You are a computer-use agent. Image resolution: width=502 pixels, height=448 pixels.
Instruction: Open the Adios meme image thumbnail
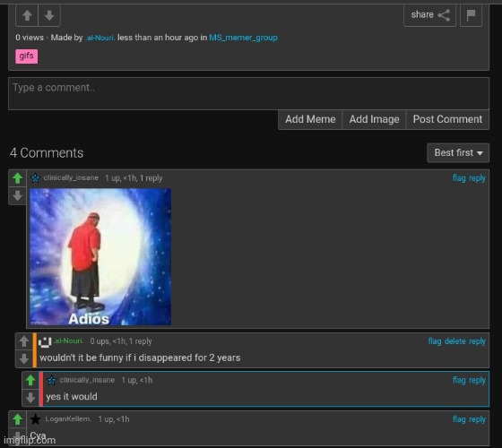pos(100,257)
